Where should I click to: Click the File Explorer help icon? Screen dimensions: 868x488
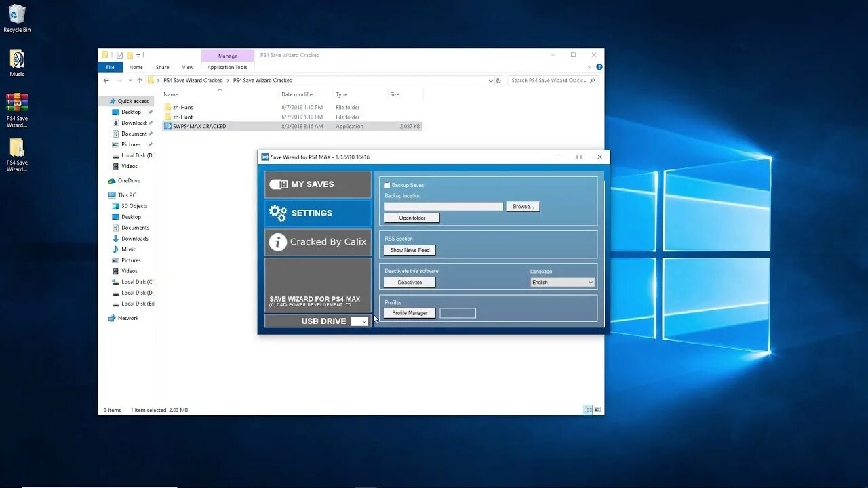[599, 67]
